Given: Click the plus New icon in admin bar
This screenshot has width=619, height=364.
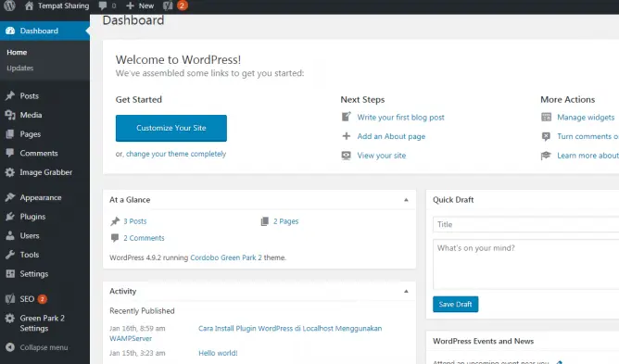Looking at the screenshot, I should [x=130, y=6].
